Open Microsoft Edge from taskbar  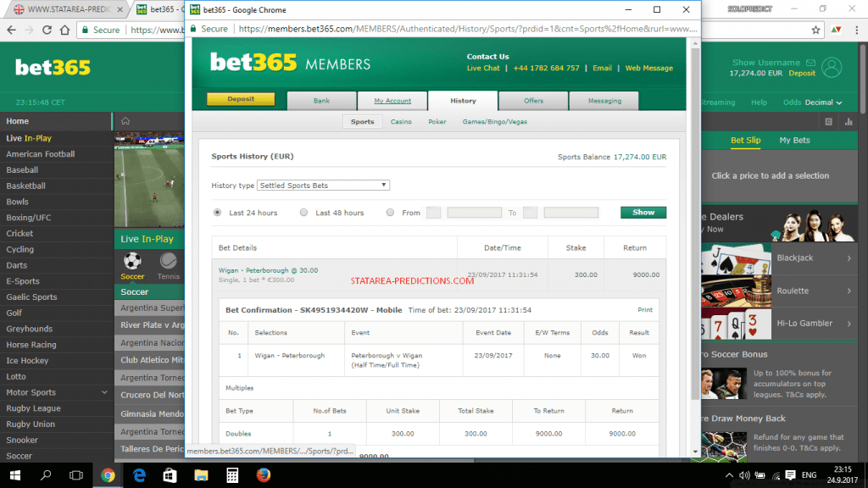(x=139, y=475)
